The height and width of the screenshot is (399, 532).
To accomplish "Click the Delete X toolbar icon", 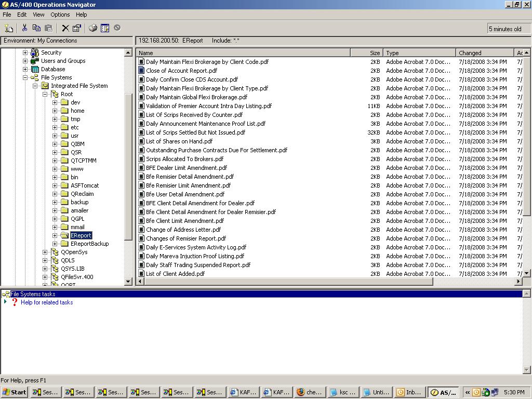I will (x=65, y=28).
